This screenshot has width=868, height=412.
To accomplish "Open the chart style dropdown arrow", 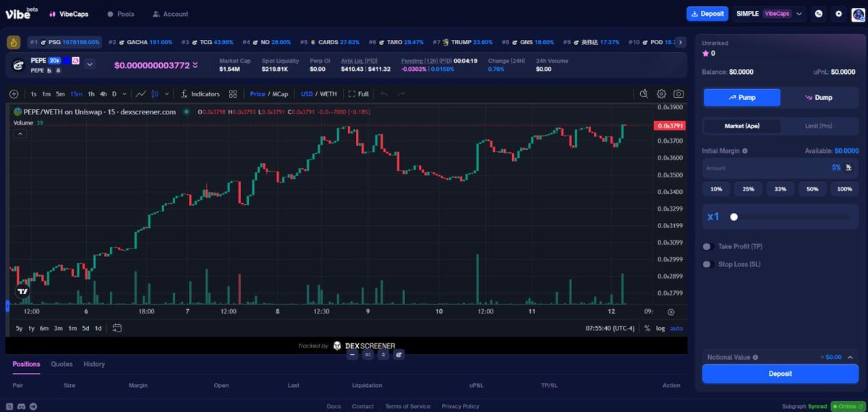I will 167,94.
